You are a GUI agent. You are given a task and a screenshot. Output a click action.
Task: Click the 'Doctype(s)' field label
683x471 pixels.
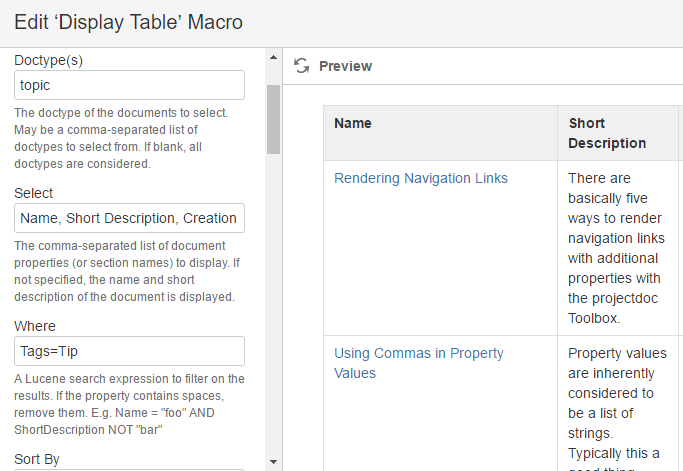(49, 60)
